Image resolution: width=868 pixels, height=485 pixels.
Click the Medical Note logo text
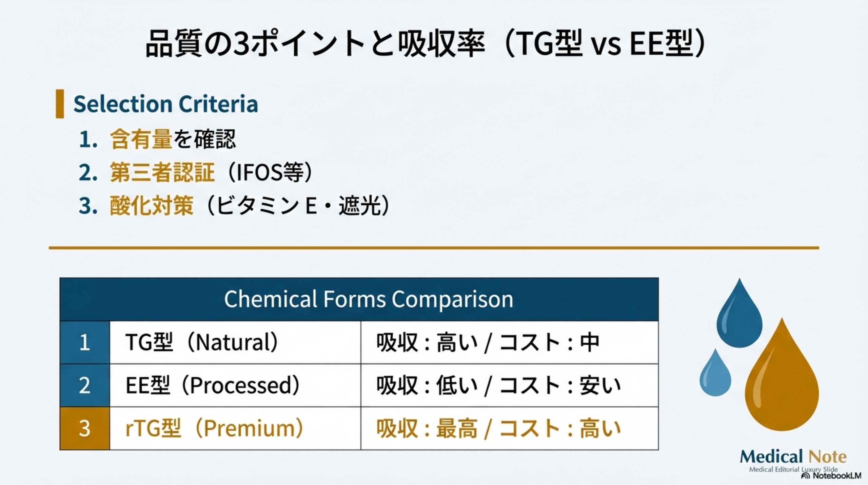(793, 457)
